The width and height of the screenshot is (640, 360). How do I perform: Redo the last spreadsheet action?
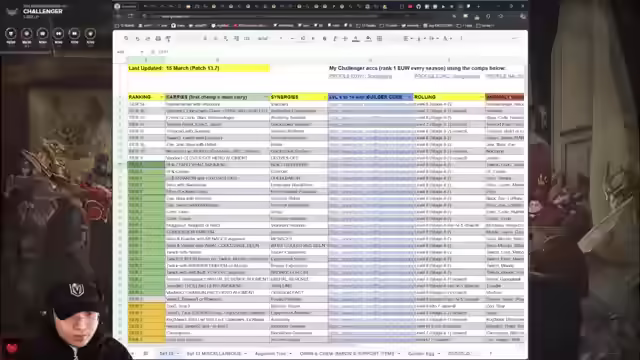[147, 38]
